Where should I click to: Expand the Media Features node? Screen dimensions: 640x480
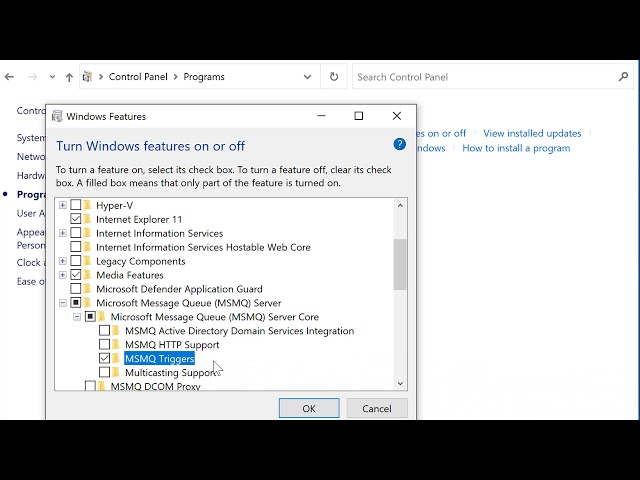(x=62, y=275)
